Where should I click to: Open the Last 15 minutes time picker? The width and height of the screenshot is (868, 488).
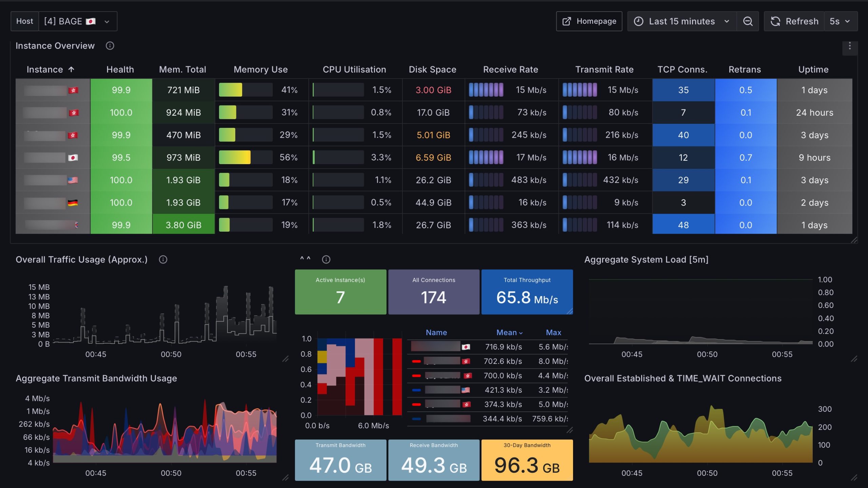coord(682,21)
